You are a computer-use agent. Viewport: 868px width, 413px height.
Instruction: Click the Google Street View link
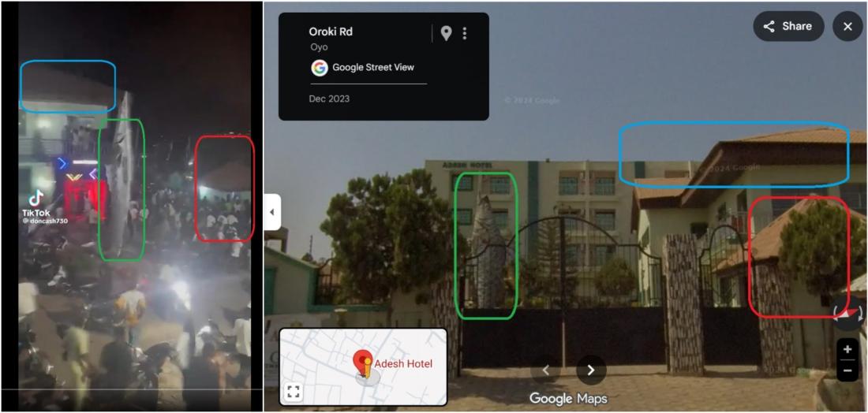coord(373,68)
